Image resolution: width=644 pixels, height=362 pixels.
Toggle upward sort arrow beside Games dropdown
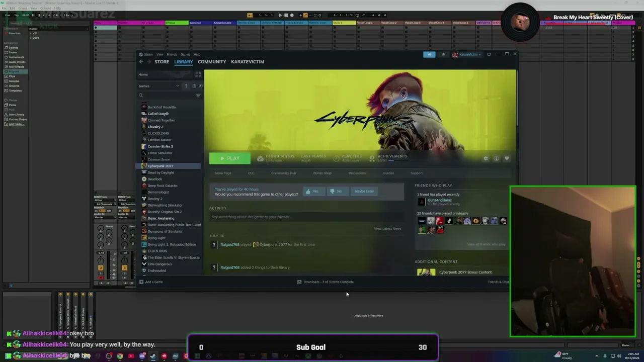tap(186, 86)
